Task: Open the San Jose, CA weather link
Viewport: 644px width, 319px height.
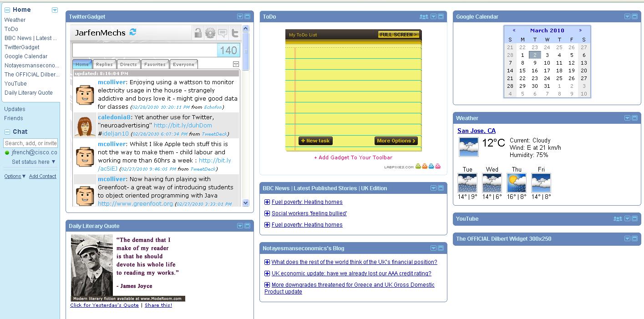Action: (x=477, y=131)
